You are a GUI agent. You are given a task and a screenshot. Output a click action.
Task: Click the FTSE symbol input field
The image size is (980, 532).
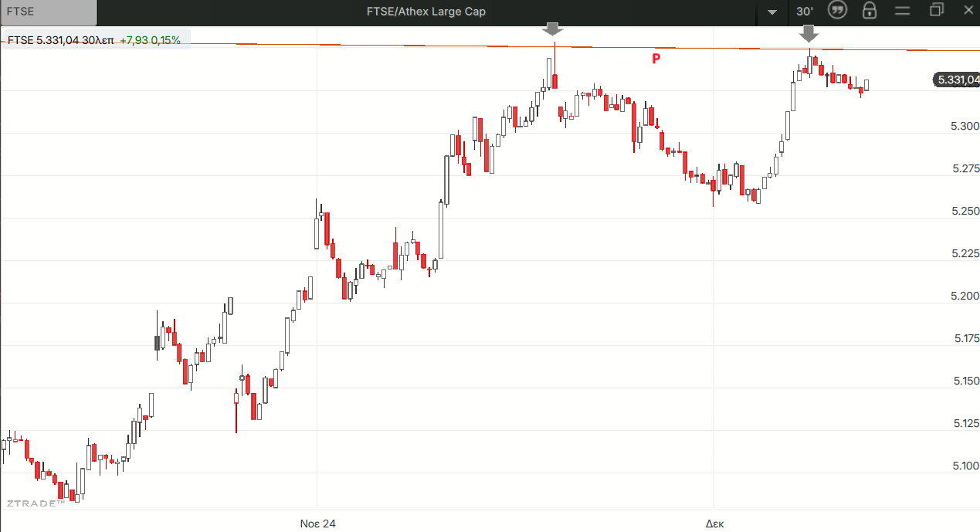point(49,12)
